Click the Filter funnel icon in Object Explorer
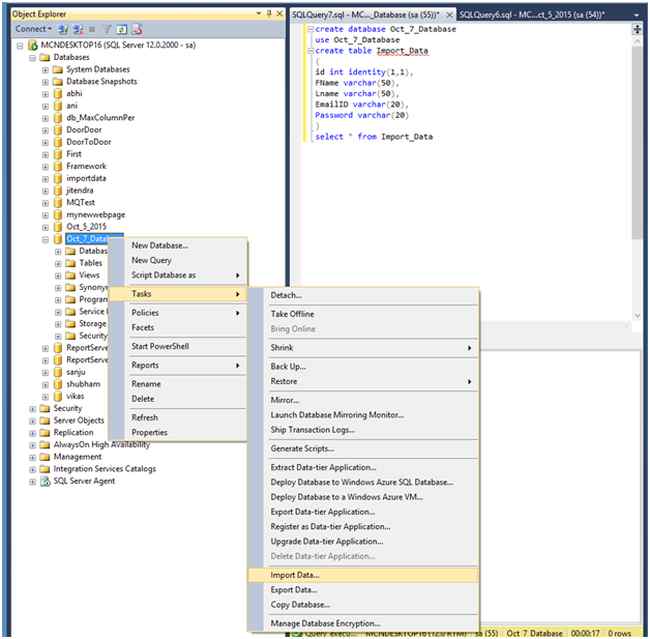 tap(107, 29)
